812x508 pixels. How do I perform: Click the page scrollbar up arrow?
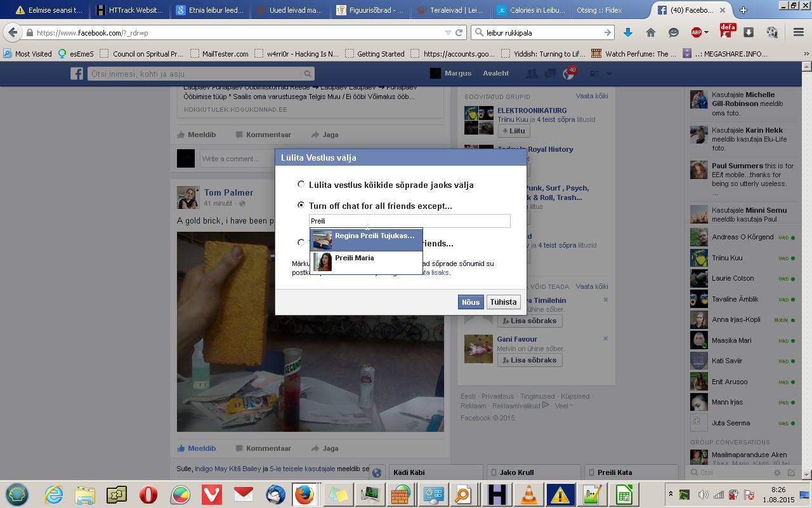pos(806,66)
